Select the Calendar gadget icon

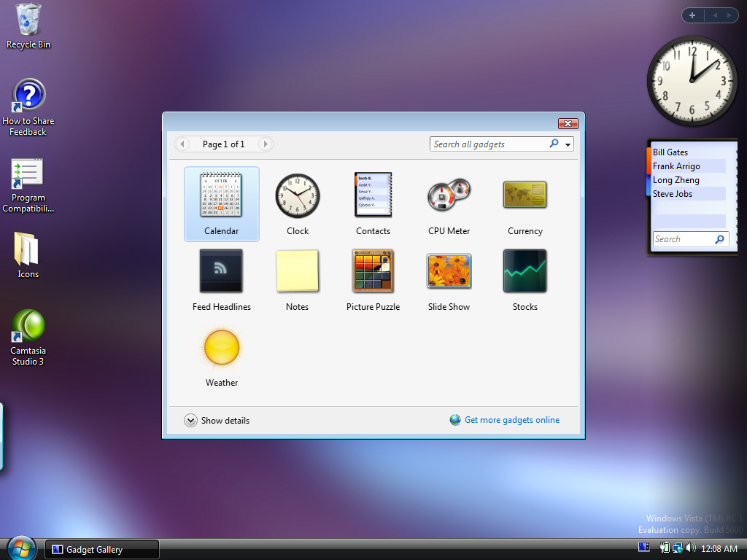pyautogui.click(x=221, y=195)
